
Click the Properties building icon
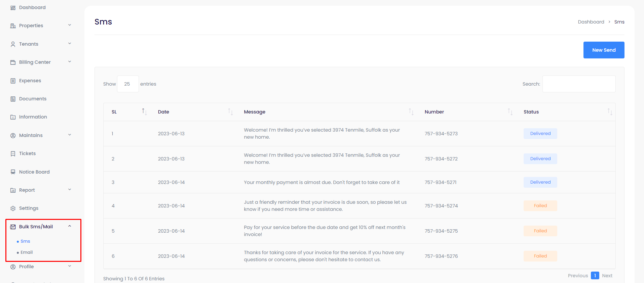[13, 26]
